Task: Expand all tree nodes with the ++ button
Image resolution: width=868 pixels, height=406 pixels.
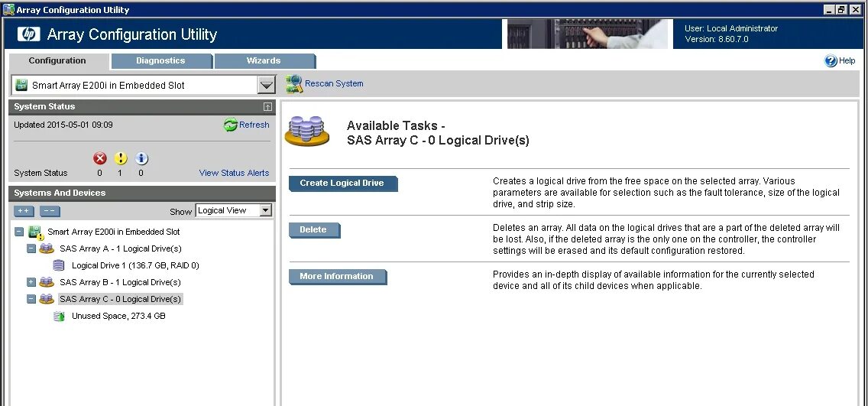Action: pyautogui.click(x=23, y=211)
